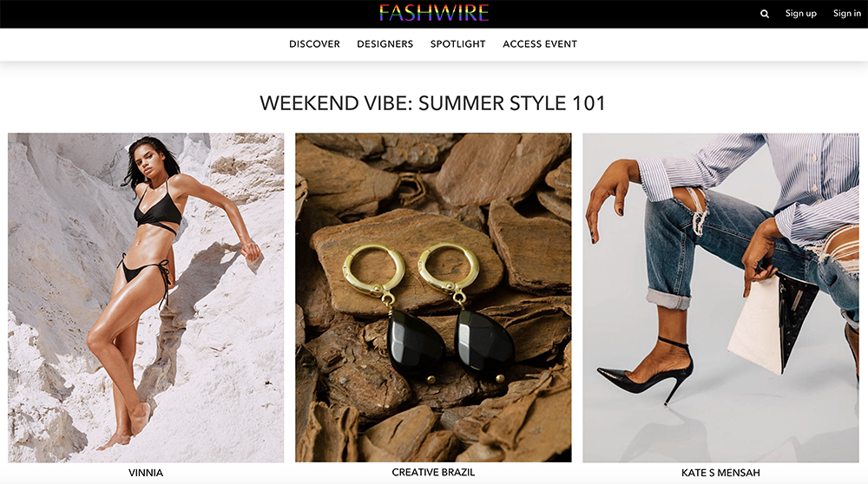Click the Weekend Vibe Summer Style headline
Viewport: 868px width, 484px height.
coord(433,103)
